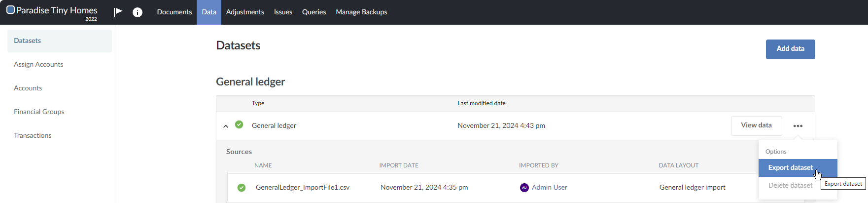Open the three-dot options menu
This screenshot has height=203, width=868.
pyautogui.click(x=798, y=126)
